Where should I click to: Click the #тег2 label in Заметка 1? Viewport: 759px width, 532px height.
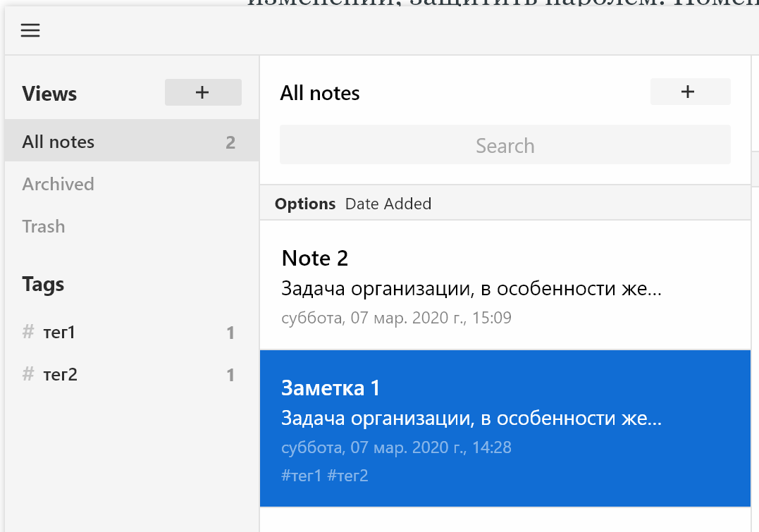pyautogui.click(x=347, y=476)
